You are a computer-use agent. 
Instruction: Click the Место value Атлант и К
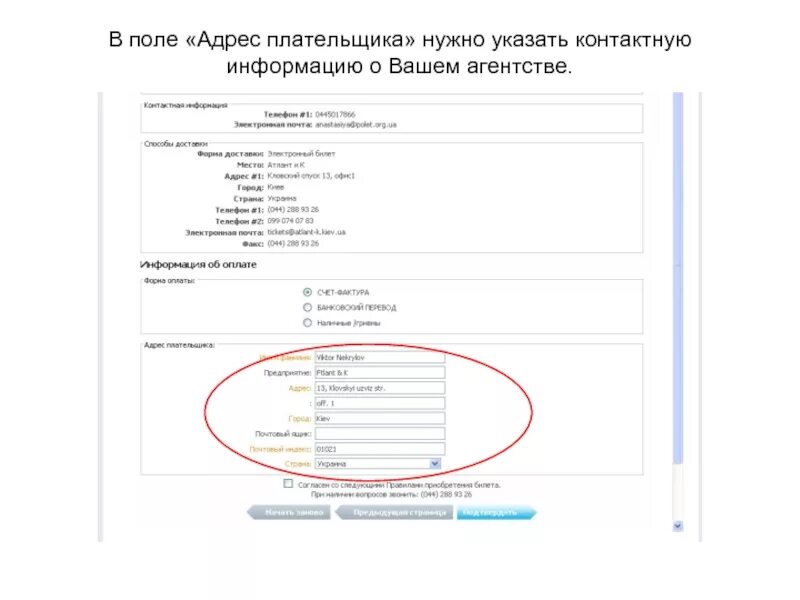[286, 165]
